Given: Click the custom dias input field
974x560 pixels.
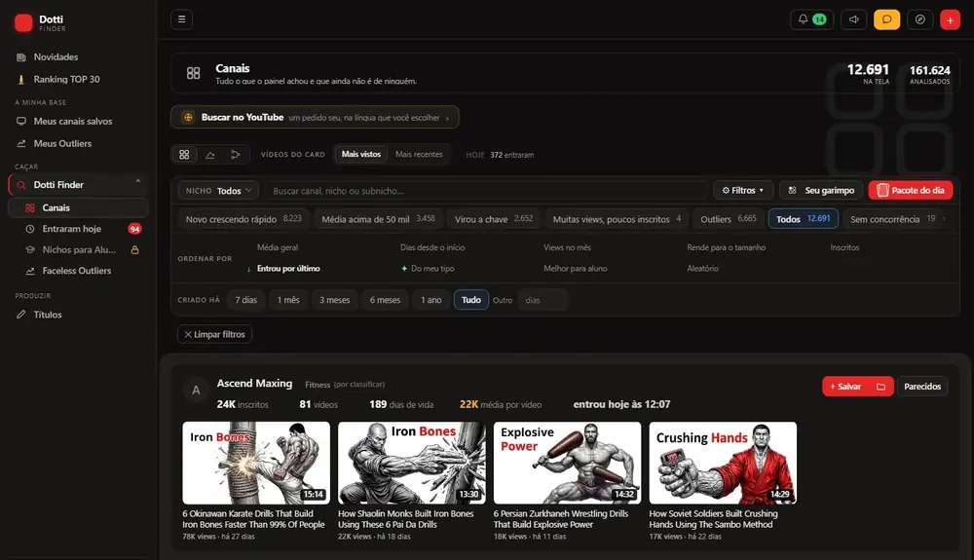Looking at the screenshot, I should tap(543, 300).
